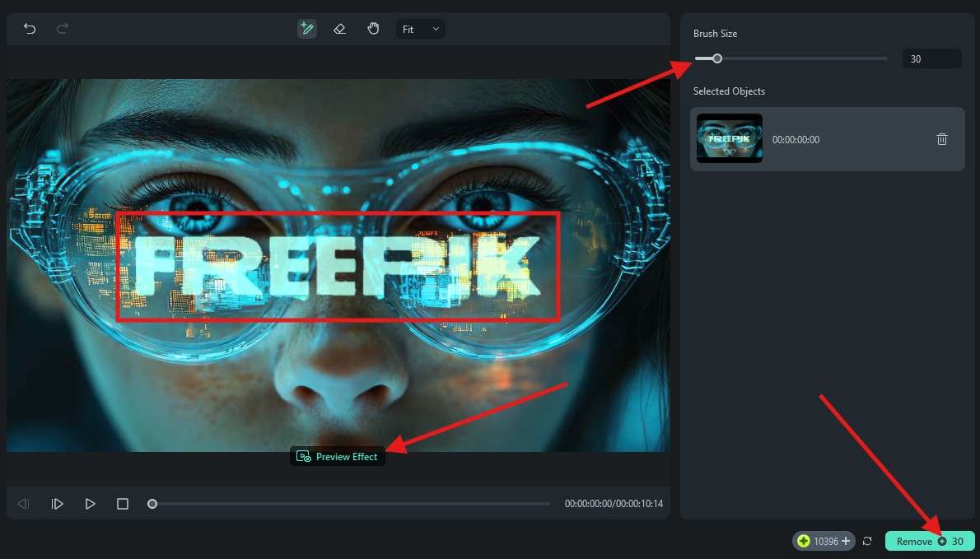The image size is (980, 559).
Task: Click the playback timeline playhead
Action: (x=152, y=503)
